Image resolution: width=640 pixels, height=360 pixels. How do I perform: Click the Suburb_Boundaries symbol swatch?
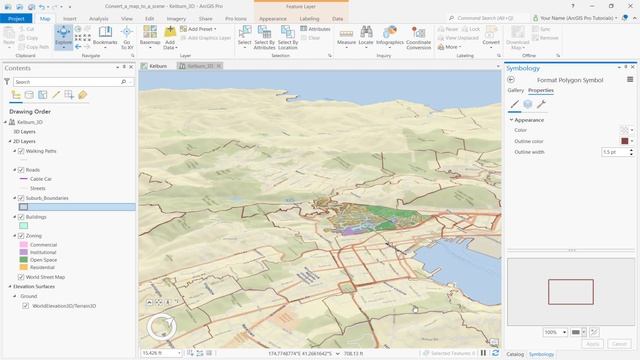[24, 207]
